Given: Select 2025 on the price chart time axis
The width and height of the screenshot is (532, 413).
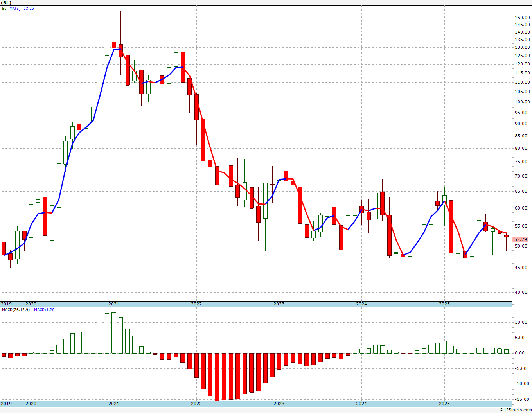Looking at the screenshot, I should tap(444, 304).
